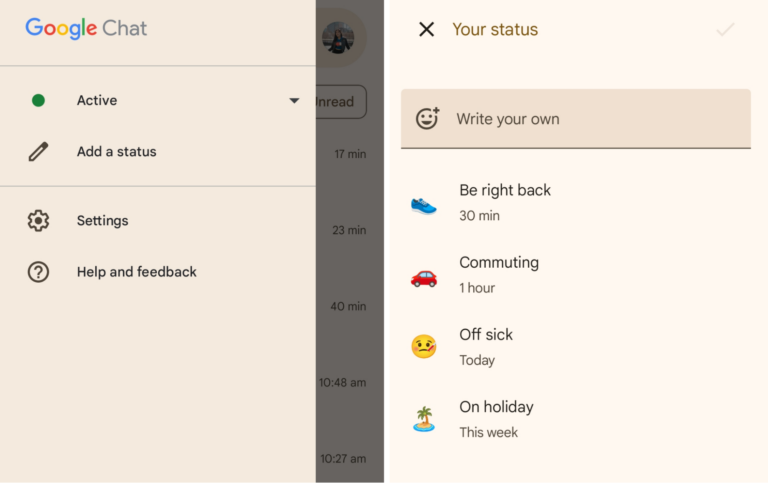The width and height of the screenshot is (768, 483).
Task: Select the Off sick Today status
Action: pyautogui.click(x=486, y=345)
